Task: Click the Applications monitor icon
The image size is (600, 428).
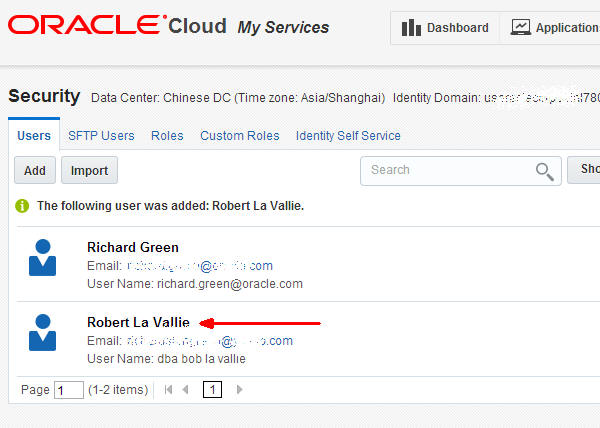Action: point(521,27)
